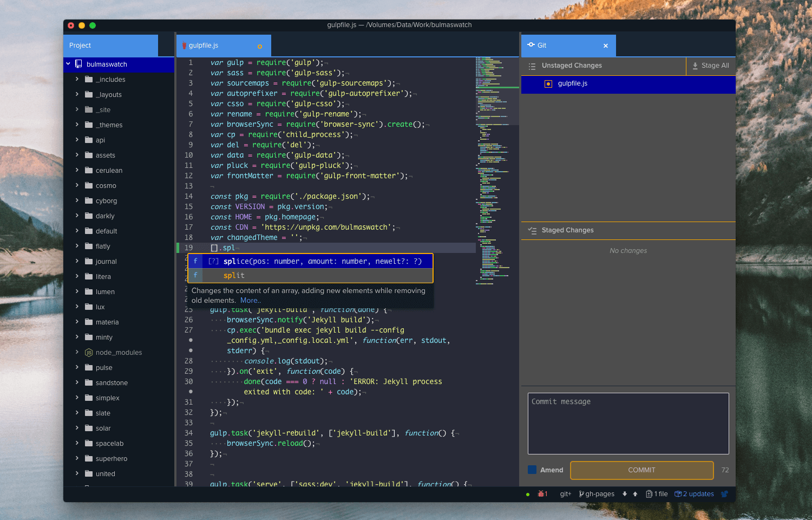This screenshot has height=520, width=812.
Task: Click the 2 updates package icon
Action: pyautogui.click(x=678, y=494)
